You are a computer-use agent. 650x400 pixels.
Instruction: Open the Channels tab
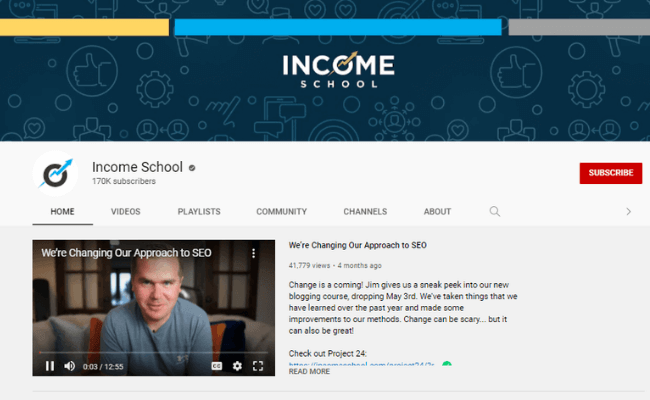(365, 211)
